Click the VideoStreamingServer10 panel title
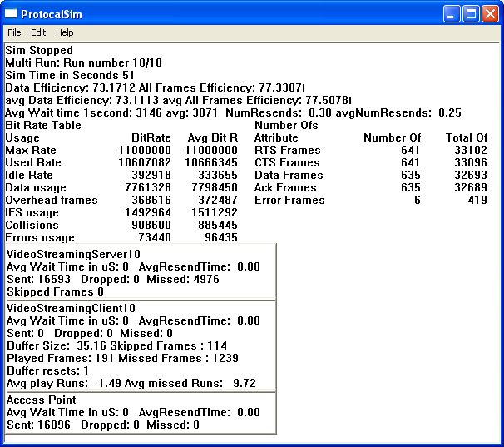Viewport: 504px width, 447px height. [74, 254]
